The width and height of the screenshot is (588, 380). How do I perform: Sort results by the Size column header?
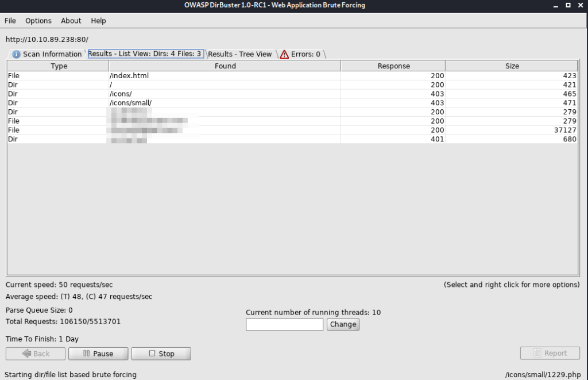click(x=512, y=66)
